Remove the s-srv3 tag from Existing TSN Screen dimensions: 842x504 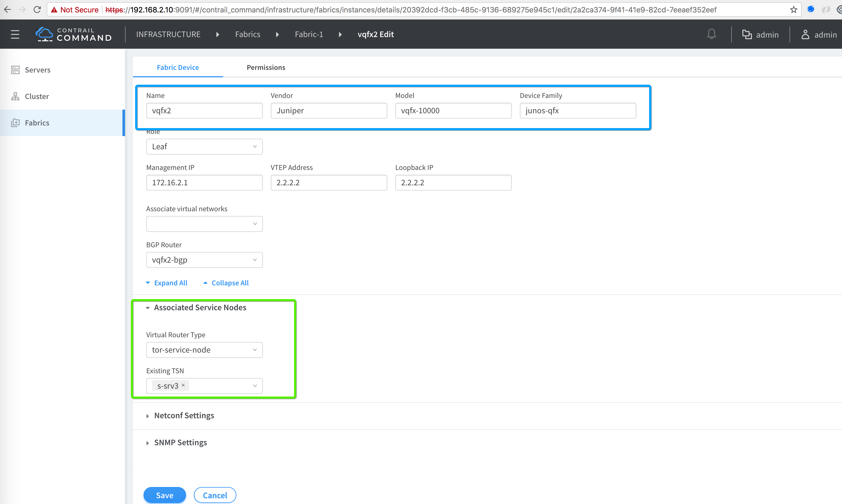point(183,385)
